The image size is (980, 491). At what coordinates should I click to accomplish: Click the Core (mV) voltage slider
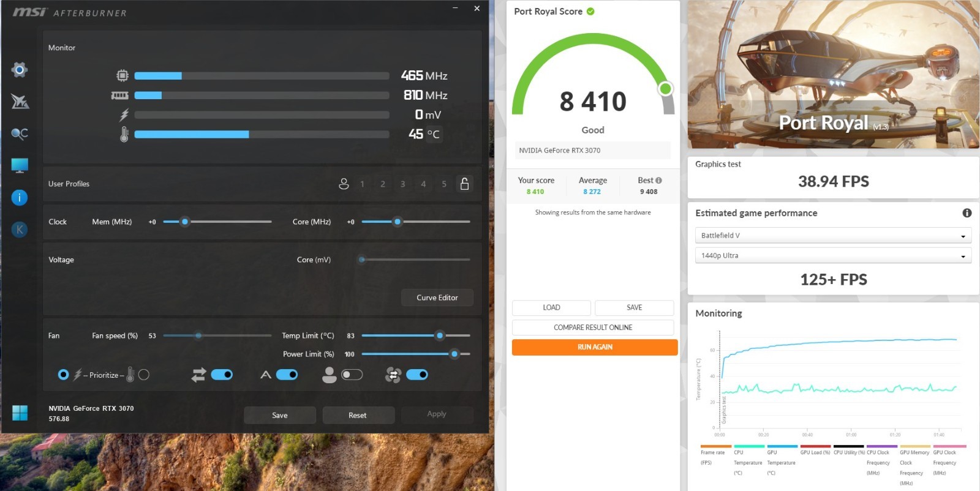(416, 260)
